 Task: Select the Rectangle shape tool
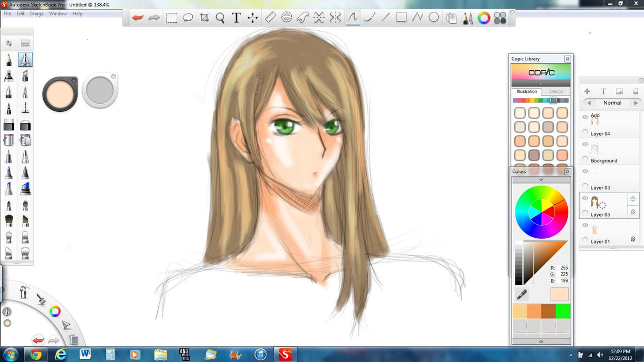click(401, 18)
